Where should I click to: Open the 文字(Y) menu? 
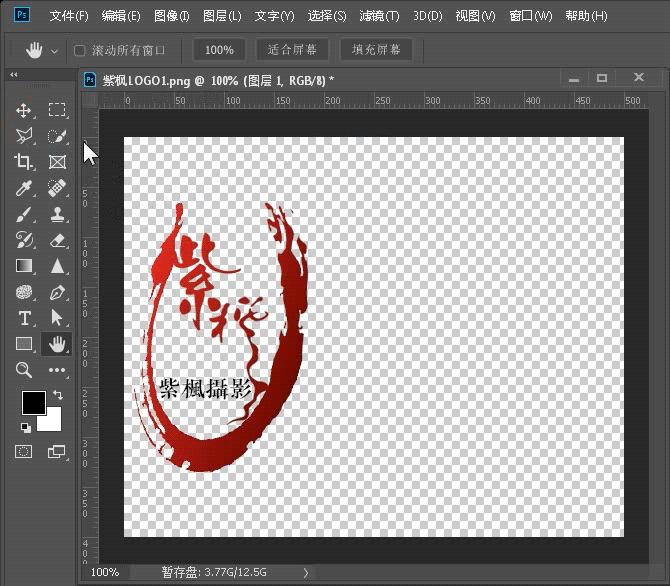(274, 16)
